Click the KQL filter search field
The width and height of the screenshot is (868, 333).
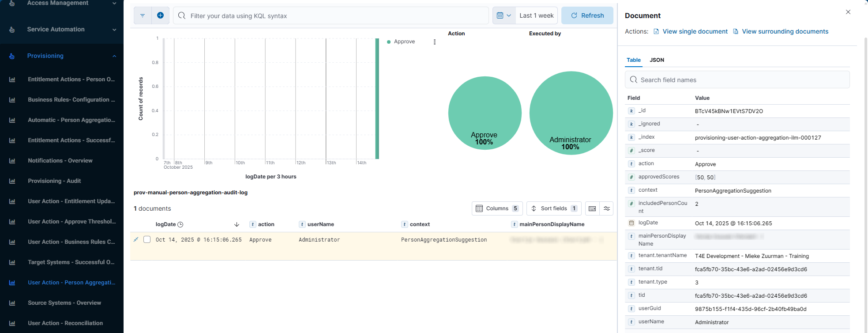[x=331, y=15]
